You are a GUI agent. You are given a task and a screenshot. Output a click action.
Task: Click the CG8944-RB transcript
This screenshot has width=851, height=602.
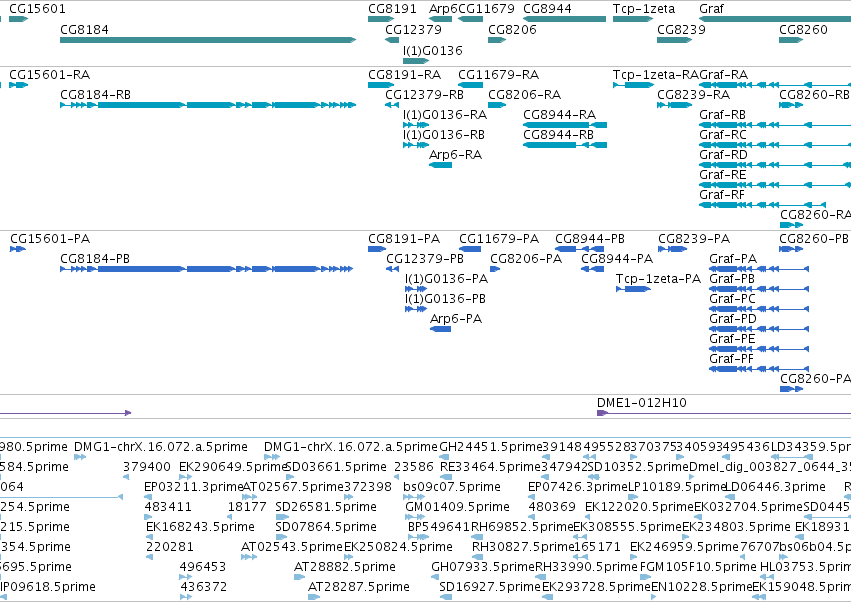point(565,145)
